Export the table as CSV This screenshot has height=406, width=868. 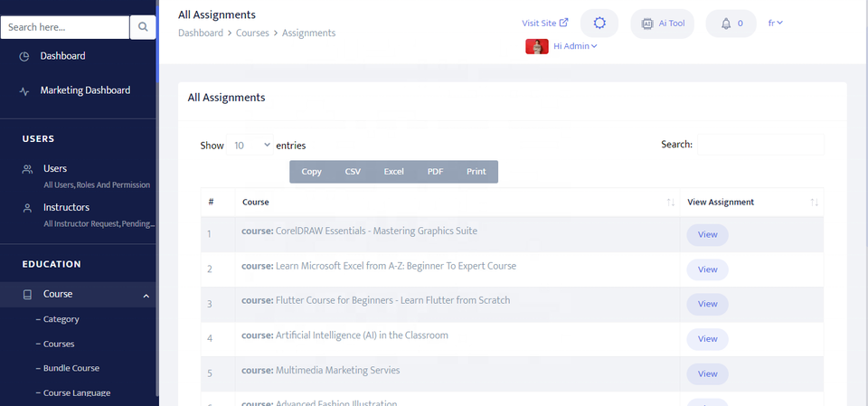[353, 172]
